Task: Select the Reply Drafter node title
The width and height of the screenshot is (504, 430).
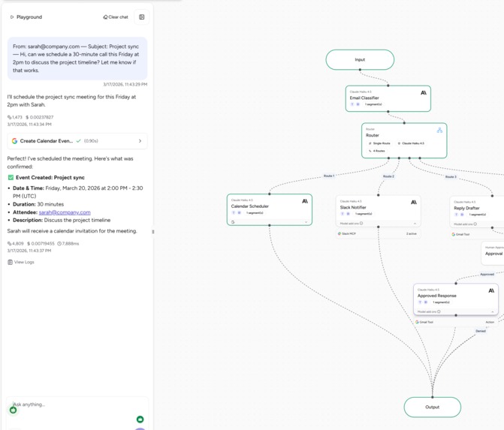Action: click(x=466, y=208)
